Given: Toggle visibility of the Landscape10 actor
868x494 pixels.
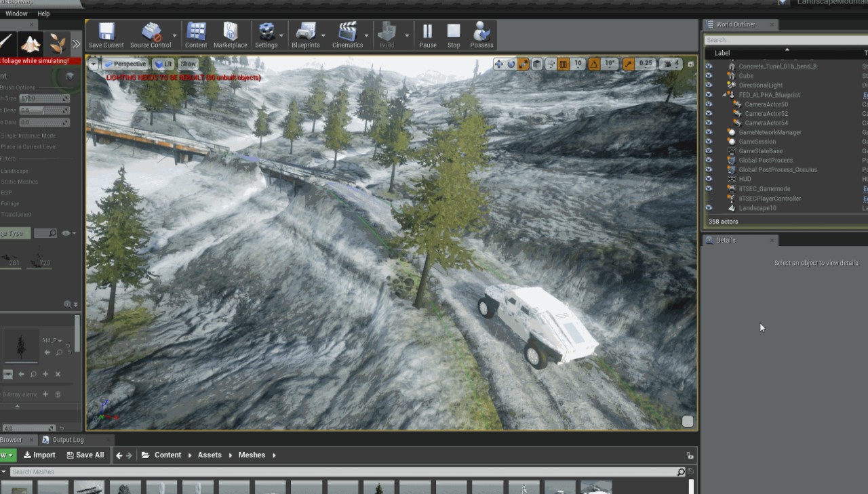Looking at the screenshot, I should tap(709, 208).
